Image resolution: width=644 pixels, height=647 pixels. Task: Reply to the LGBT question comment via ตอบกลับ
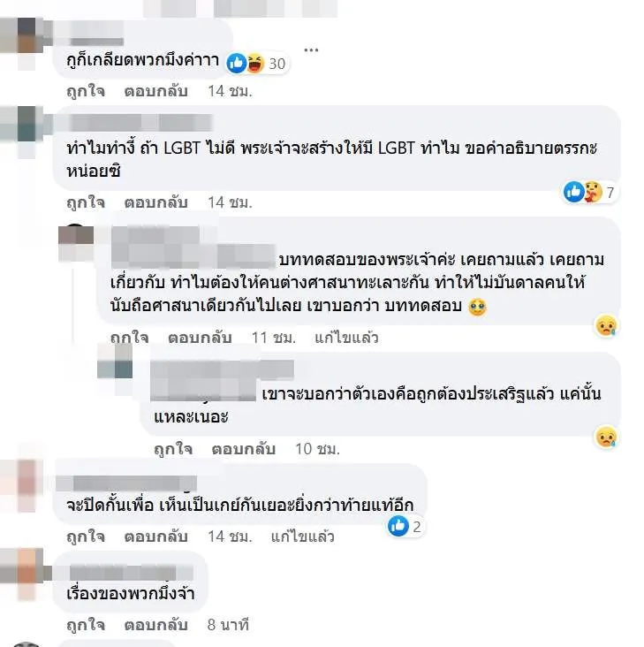pyautogui.click(x=155, y=202)
